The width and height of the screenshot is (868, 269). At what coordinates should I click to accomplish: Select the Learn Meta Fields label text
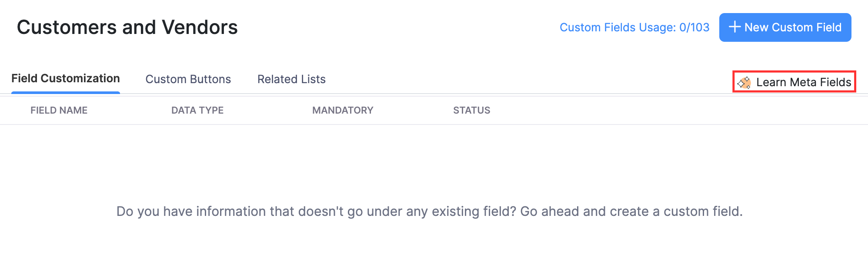(x=802, y=82)
